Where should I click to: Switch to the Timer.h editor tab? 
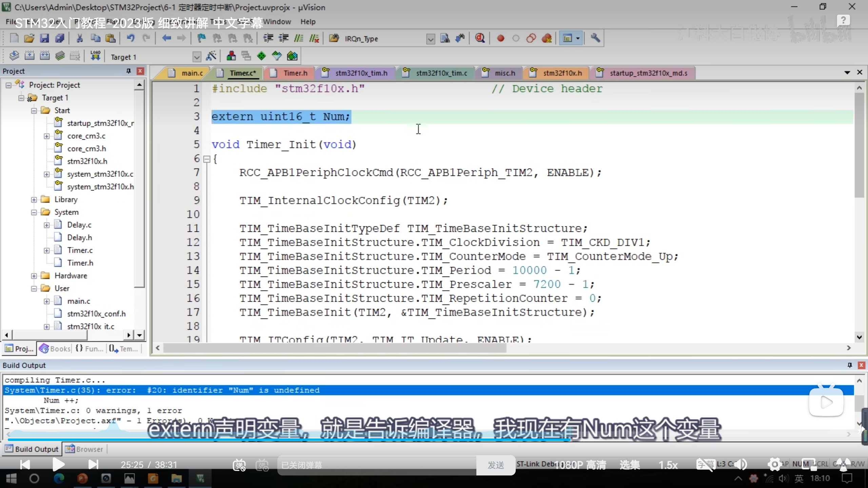295,73
